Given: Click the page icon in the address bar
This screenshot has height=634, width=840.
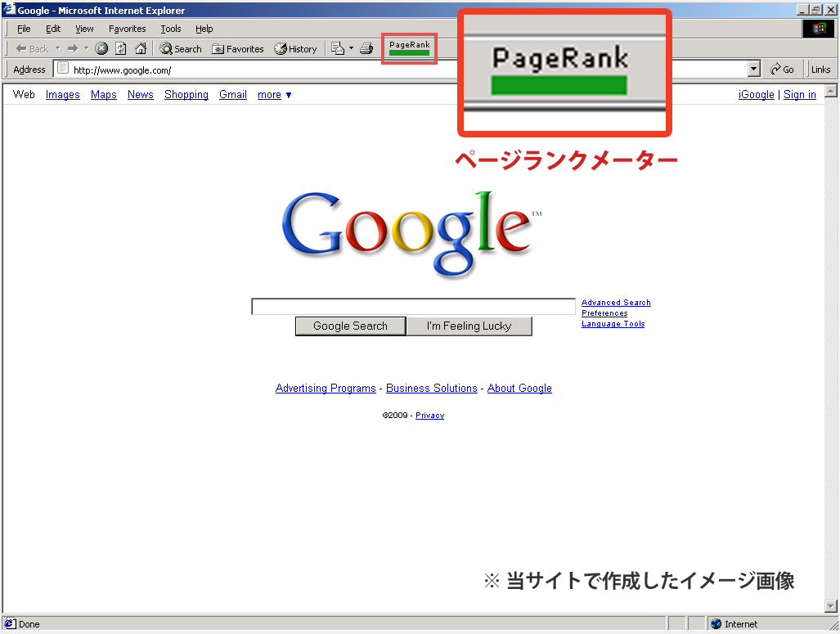Looking at the screenshot, I should point(63,68).
